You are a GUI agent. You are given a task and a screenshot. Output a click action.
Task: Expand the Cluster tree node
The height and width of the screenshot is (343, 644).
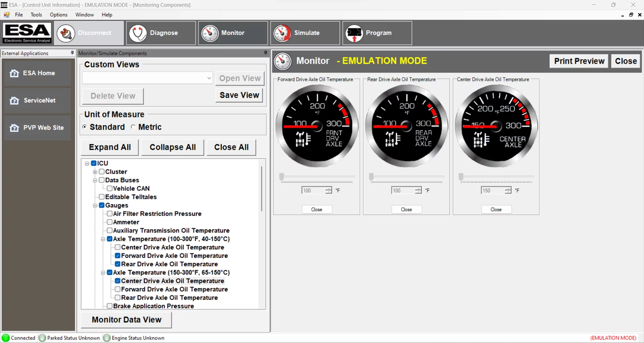(94, 171)
